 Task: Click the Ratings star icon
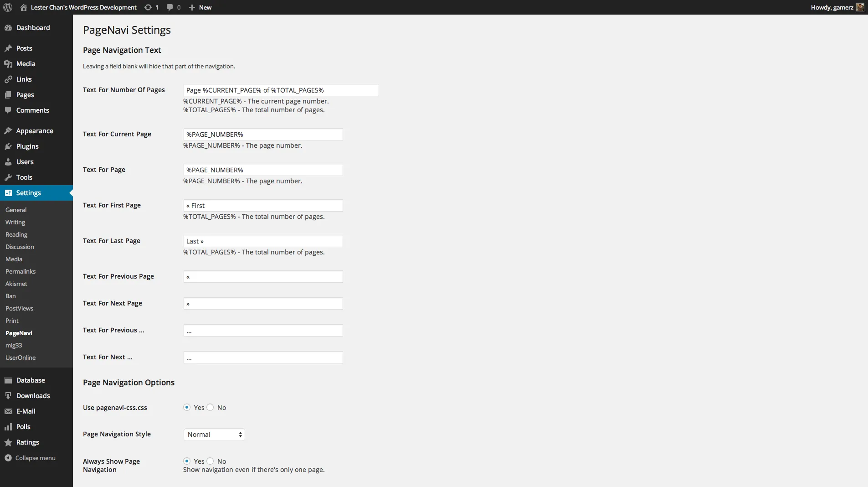point(8,442)
